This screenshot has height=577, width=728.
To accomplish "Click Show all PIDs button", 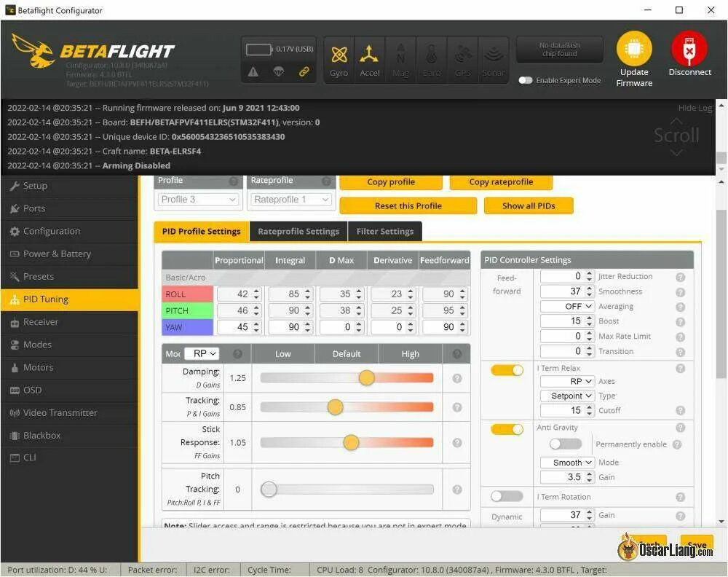I will tap(529, 205).
